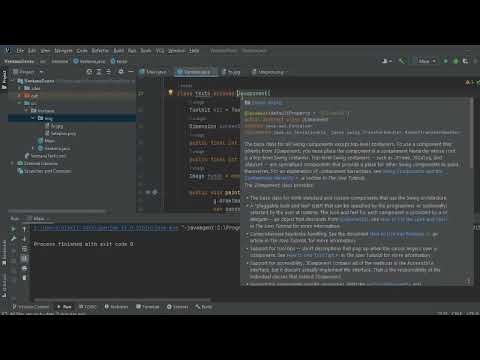Open the Terminal tool window tab
Viewport: 480px width, 360px height.
click(x=148, y=307)
